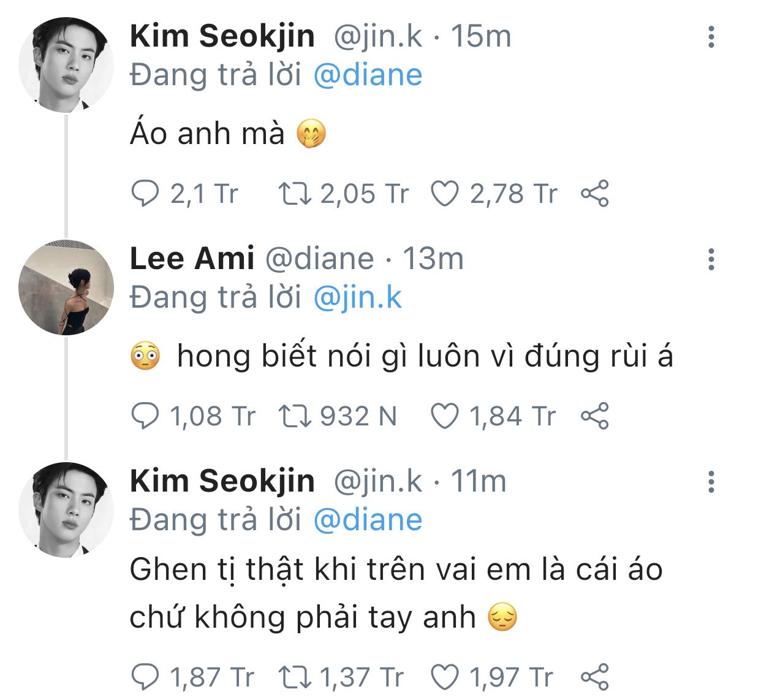Viewport: 761px width, 700px height.
Task: Retweet the "Ghen tị thật" tweet
Action: [x=295, y=677]
